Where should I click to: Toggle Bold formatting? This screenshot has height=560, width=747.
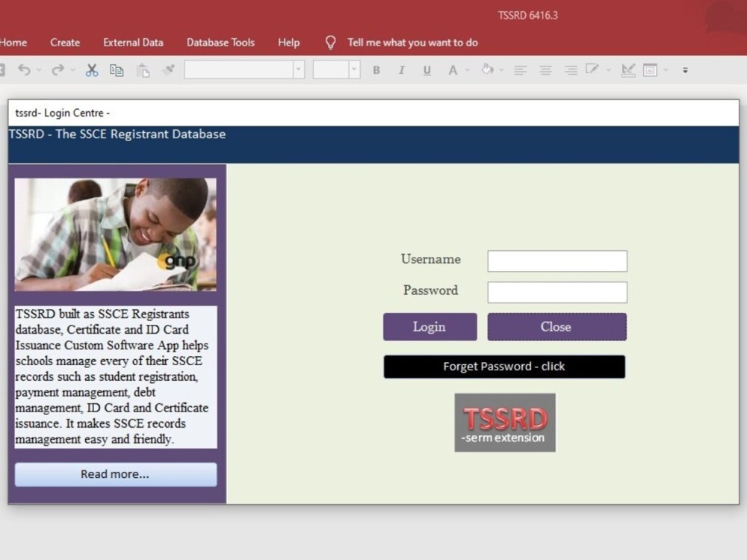pyautogui.click(x=376, y=70)
